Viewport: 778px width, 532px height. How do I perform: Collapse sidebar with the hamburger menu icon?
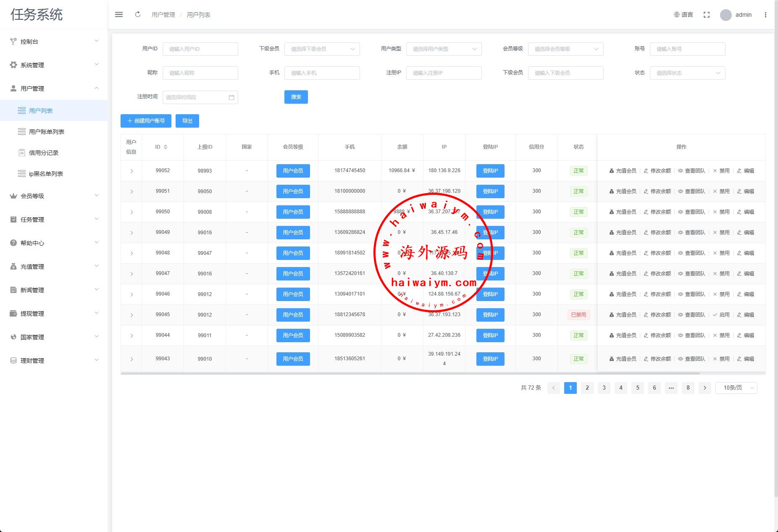coord(119,15)
